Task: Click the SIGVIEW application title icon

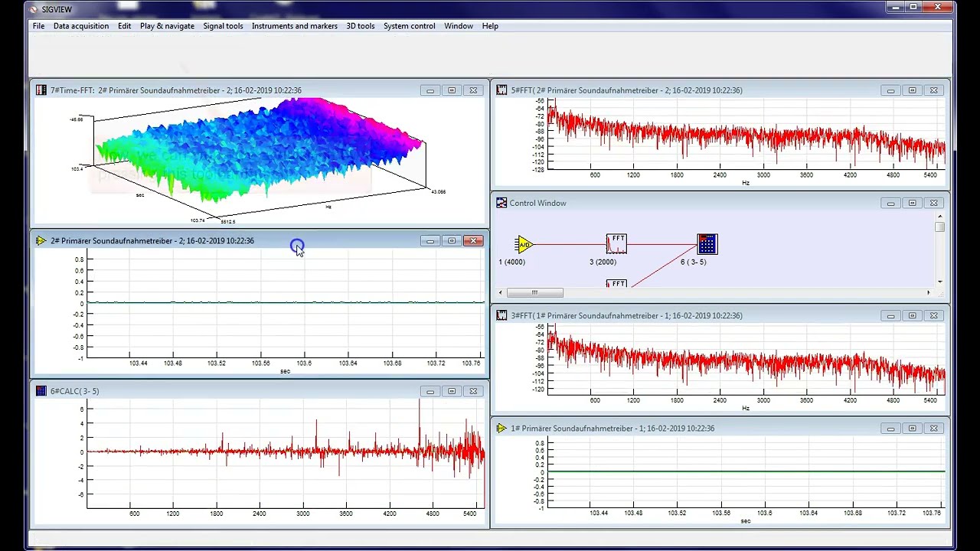Action: tap(33, 9)
